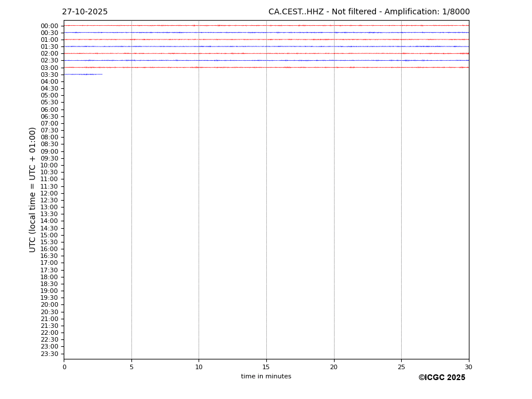Screen dimensions: 532x399
Task: Select the 06:00 hour label
Action: [x=49, y=109]
